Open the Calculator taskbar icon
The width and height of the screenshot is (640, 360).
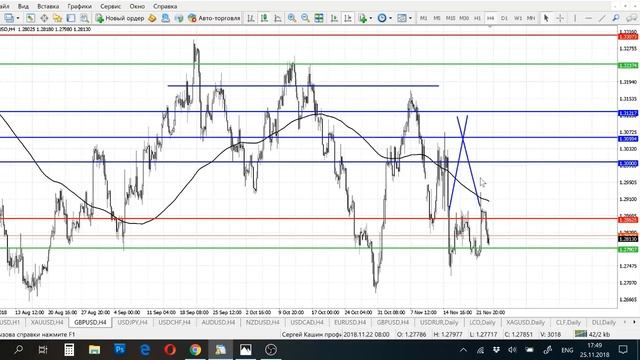(69, 350)
